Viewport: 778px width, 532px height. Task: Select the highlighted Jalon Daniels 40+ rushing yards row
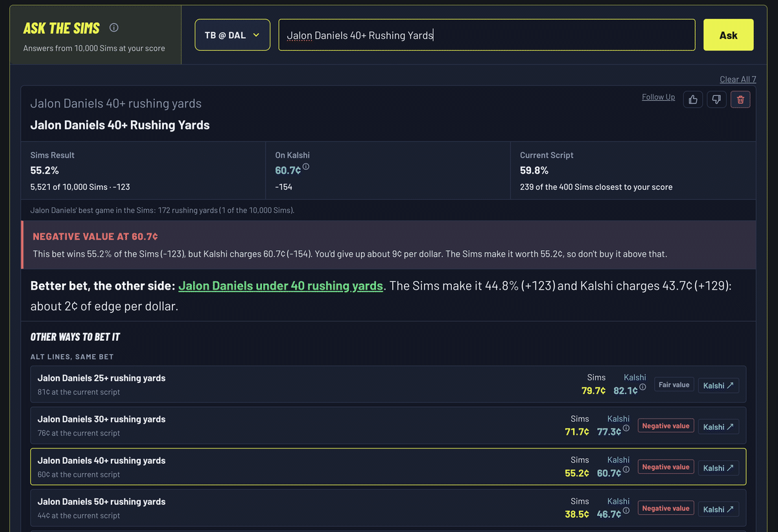point(388,467)
